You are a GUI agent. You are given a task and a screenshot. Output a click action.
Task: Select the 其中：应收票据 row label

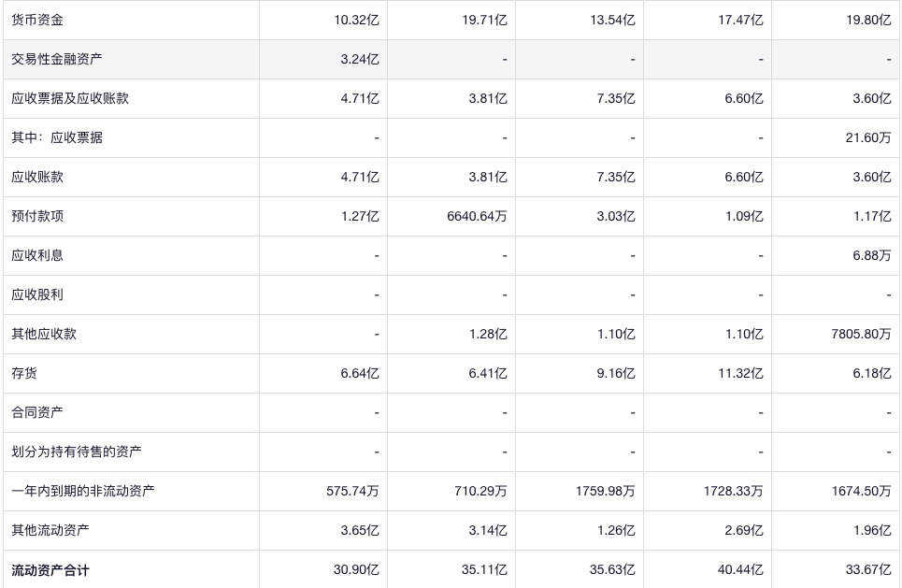pos(57,137)
